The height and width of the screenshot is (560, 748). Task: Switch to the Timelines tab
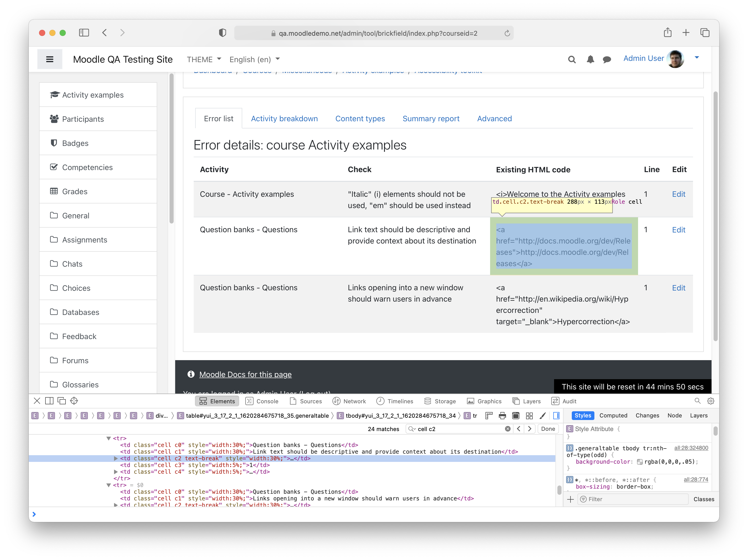click(x=395, y=402)
